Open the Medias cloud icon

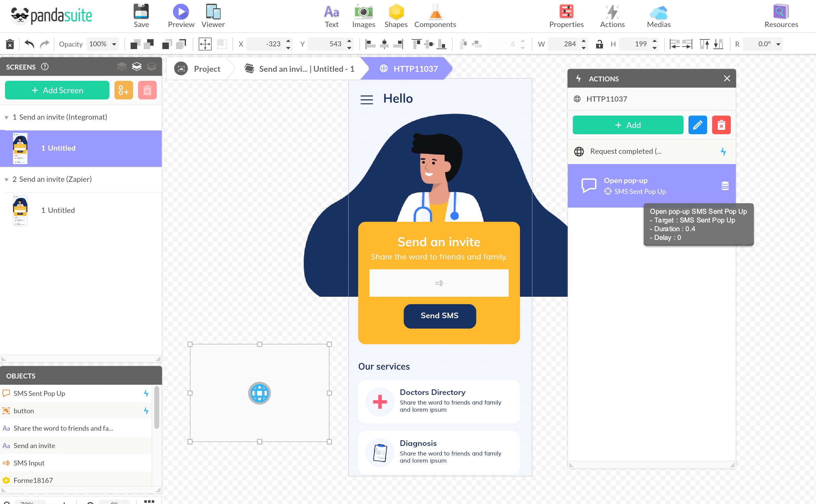click(x=659, y=13)
